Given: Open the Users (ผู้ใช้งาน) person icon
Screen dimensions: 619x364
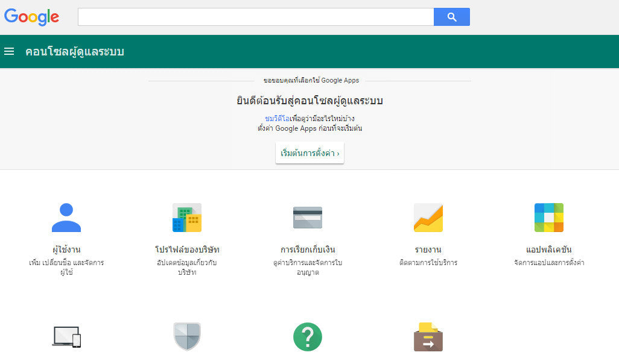Looking at the screenshot, I should [66, 217].
